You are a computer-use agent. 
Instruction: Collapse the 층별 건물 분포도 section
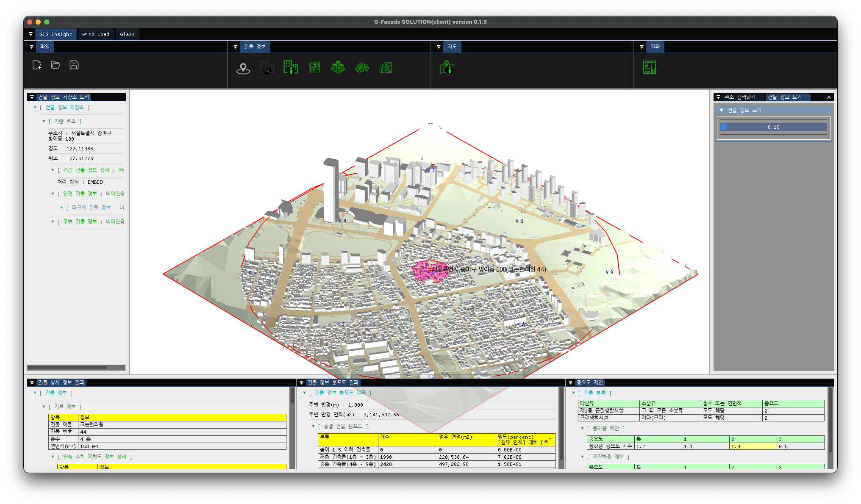click(x=313, y=426)
